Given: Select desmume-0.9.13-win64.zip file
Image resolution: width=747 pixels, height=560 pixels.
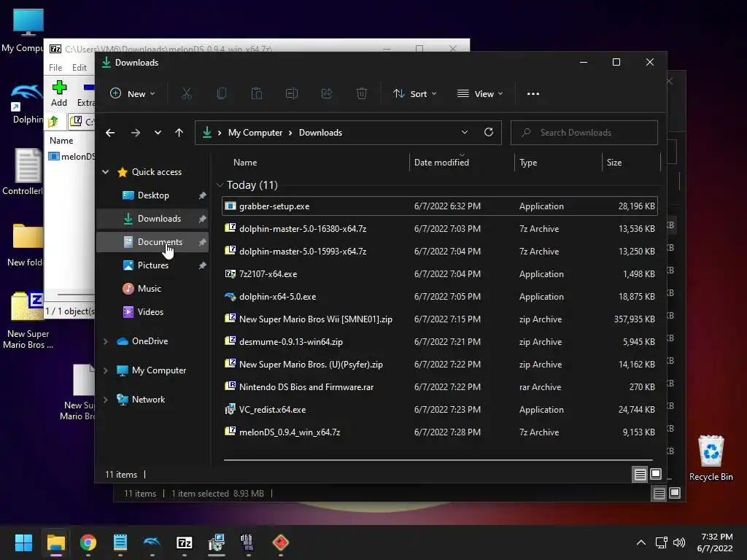Looking at the screenshot, I should [440, 342].
